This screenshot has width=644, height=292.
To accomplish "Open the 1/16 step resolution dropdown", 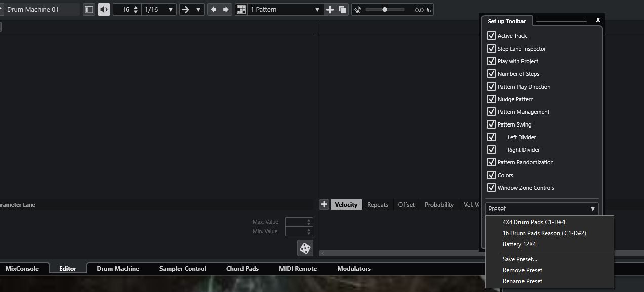I will coord(159,10).
